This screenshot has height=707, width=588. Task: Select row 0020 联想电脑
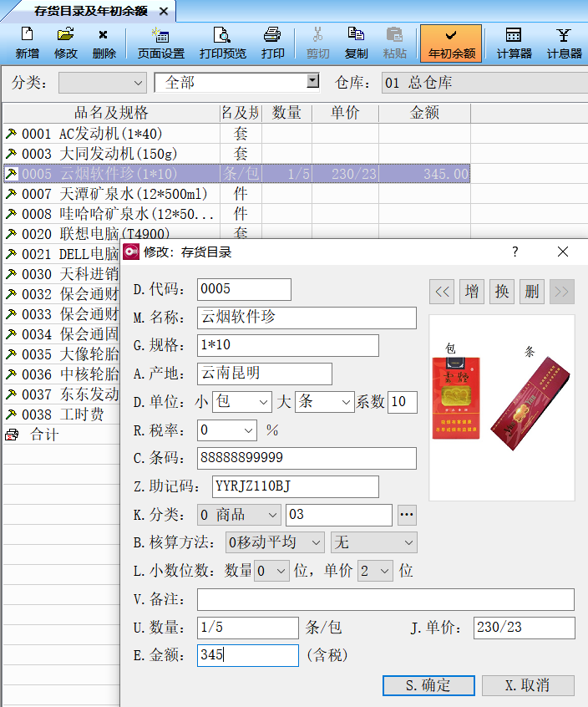(x=236, y=231)
